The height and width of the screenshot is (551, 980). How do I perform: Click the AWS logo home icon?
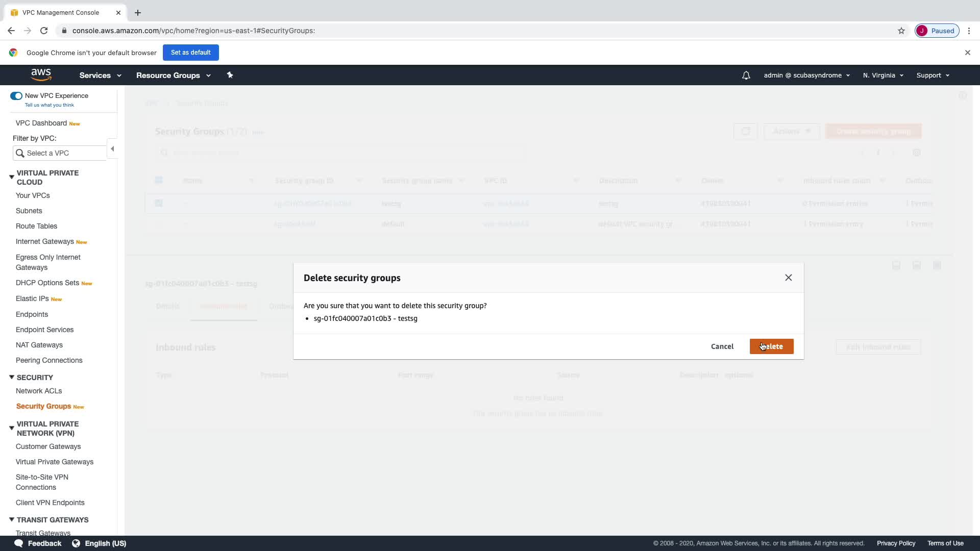(41, 74)
